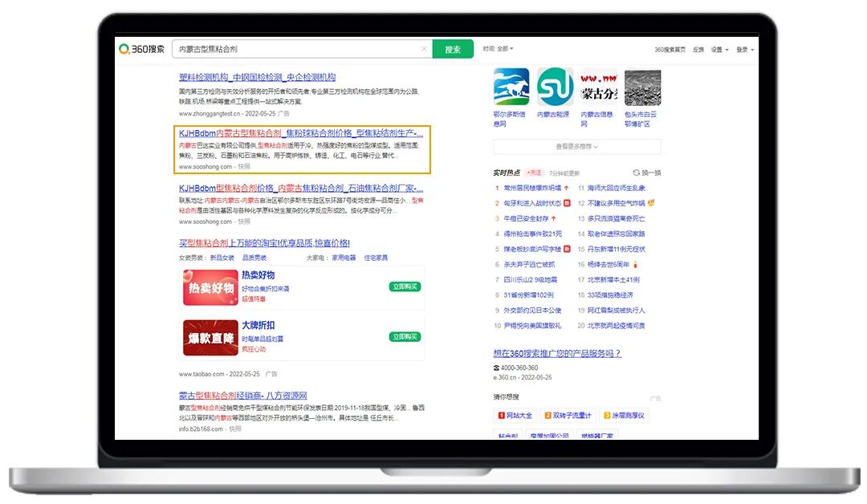Click the 包头市白云鄂博矿区 photo thumbnail
The height and width of the screenshot is (504, 867).
pos(642,87)
